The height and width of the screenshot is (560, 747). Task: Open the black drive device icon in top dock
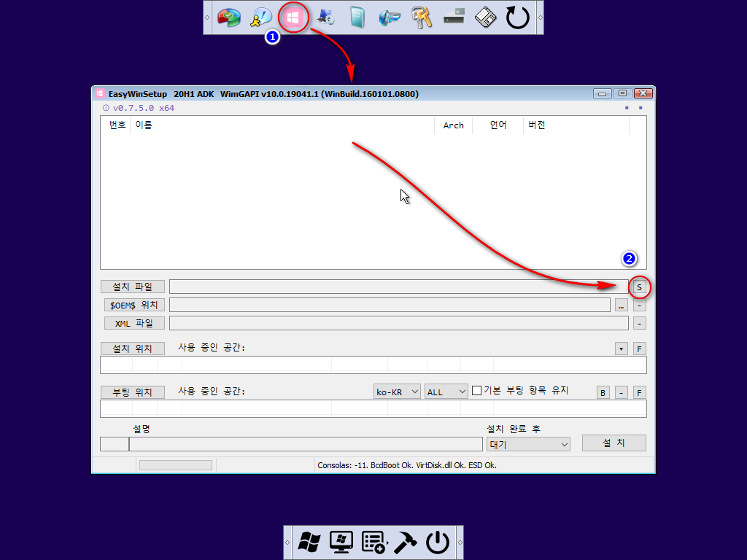(x=454, y=16)
